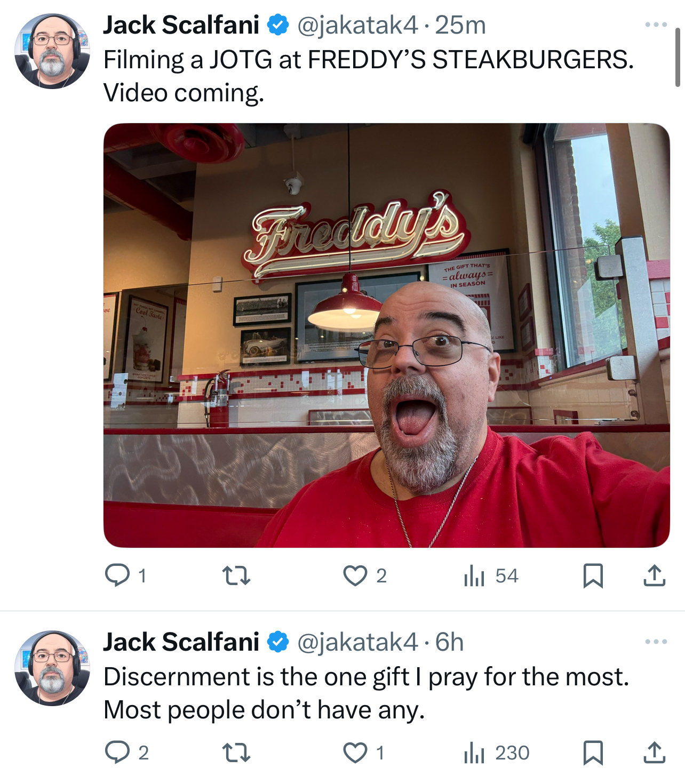Open the Freddy's selfie photo

pyautogui.click(x=387, y=335)
